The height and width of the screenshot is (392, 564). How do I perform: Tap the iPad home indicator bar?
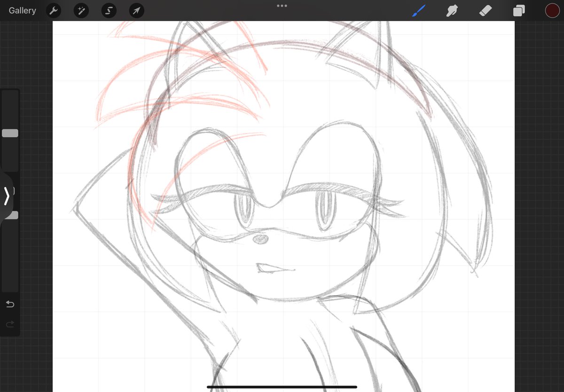tap(282, 387)
